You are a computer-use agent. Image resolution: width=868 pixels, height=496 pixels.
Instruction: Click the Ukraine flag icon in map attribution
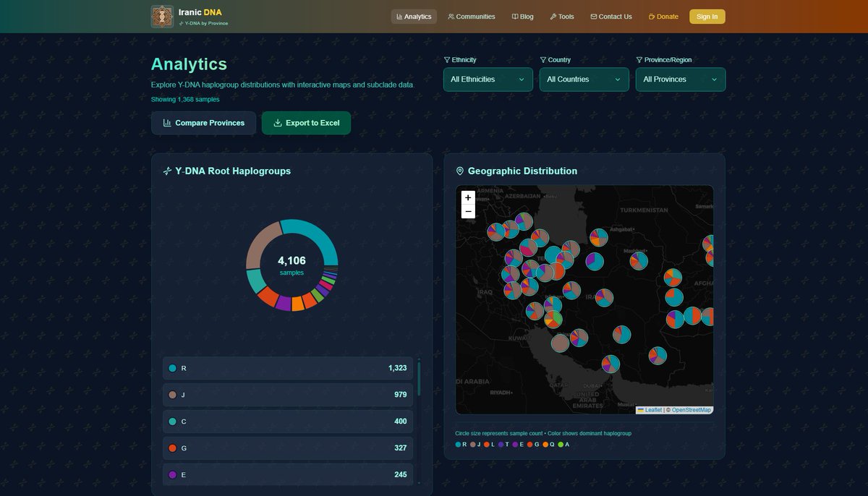[x=641, y=410]
